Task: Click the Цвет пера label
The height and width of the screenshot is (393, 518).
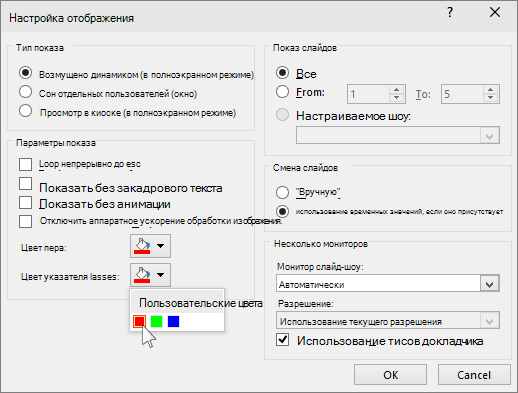Action: (43, 248)
